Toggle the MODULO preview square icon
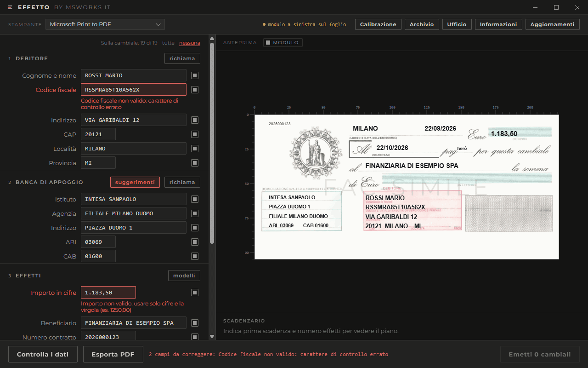The image size is (588, 368). coord(268,43)
